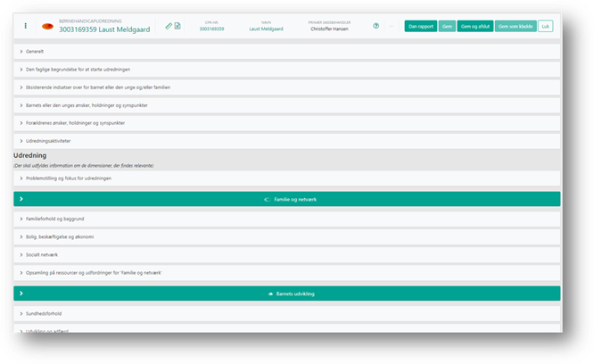Click the orange case logo icon
Image resolution: width=594 pixels, height=364 pixels.
(48, 26)
